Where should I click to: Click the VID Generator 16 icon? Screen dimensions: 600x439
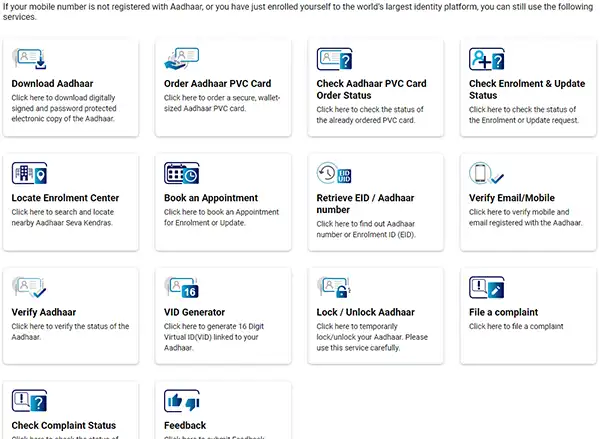tap(181, 287)
